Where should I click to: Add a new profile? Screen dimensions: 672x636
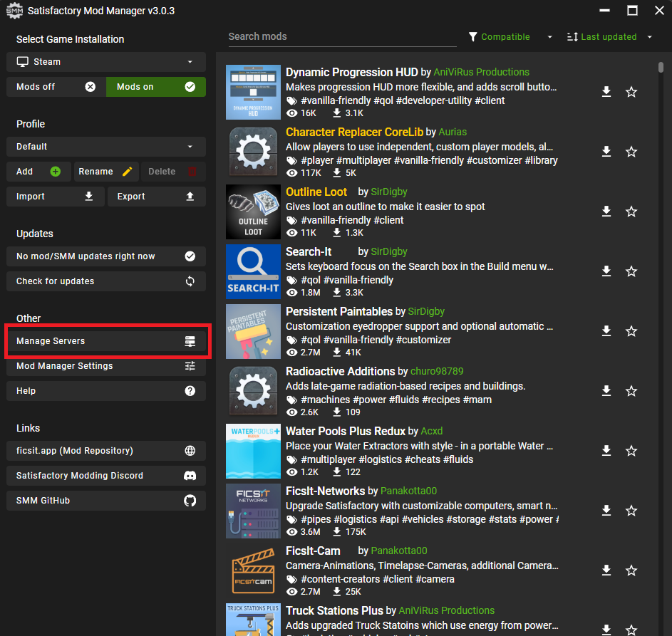click(38, 172)
